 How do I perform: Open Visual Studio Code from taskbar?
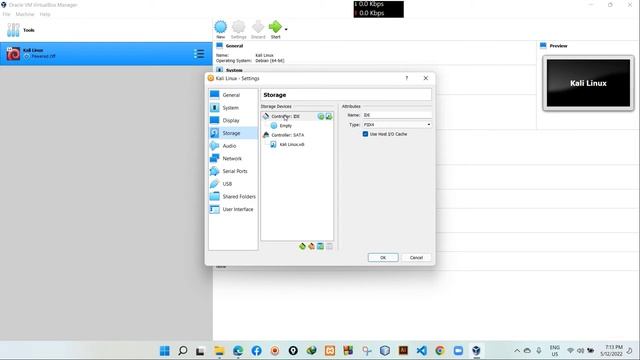422,351
